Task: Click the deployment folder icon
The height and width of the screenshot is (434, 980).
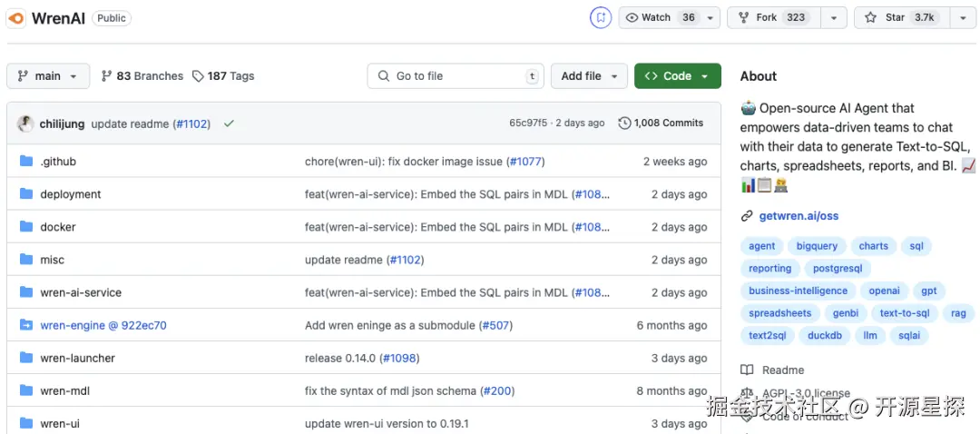Action: tap(26, 194)
